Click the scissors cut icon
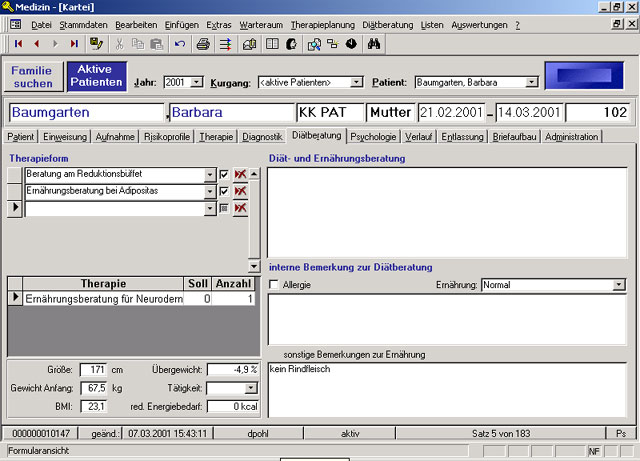This screenshot has height=461, width=640. 119,44
